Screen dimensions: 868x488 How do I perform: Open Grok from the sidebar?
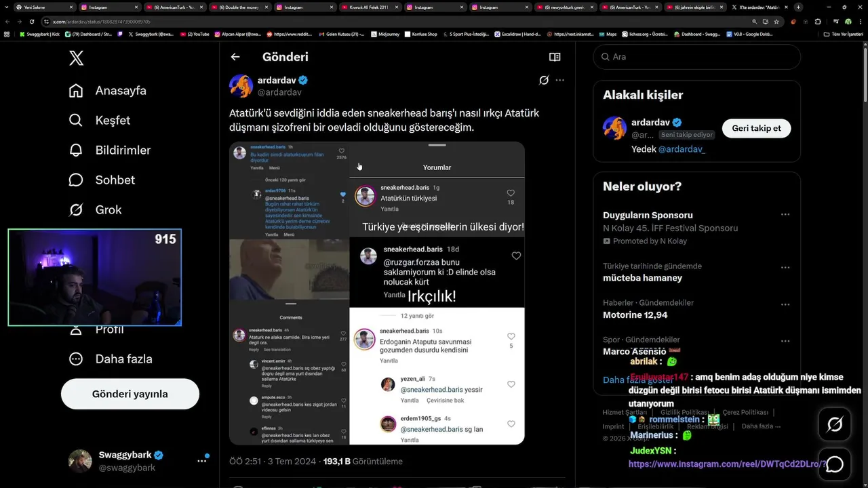[x=96, y=209]
